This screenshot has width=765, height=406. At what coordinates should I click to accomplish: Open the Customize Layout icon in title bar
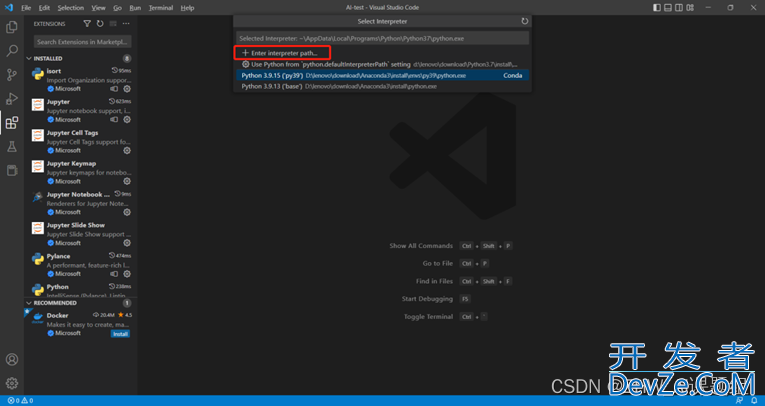[690, 7]
